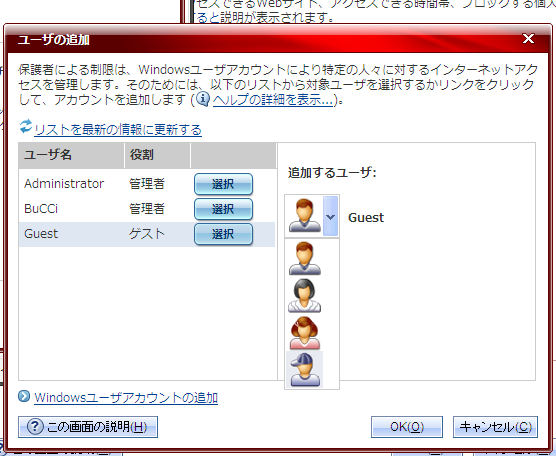Choose the red-haired woman avatar

pos(305,333)
